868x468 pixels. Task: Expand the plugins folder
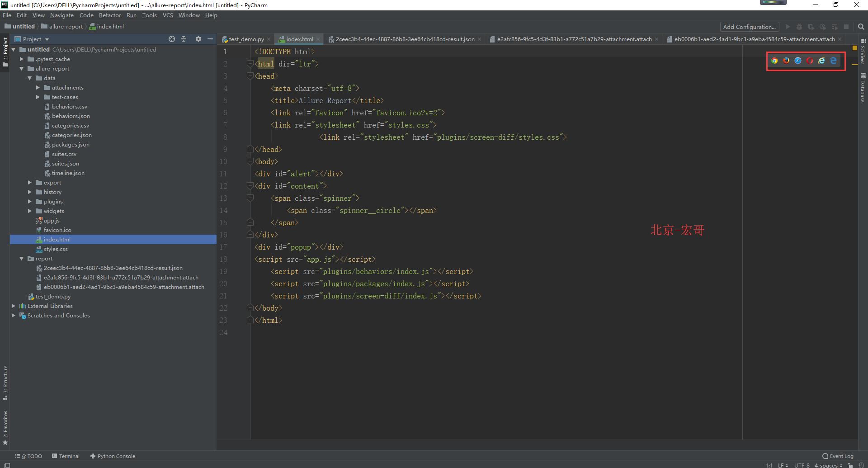pos(30,202)
